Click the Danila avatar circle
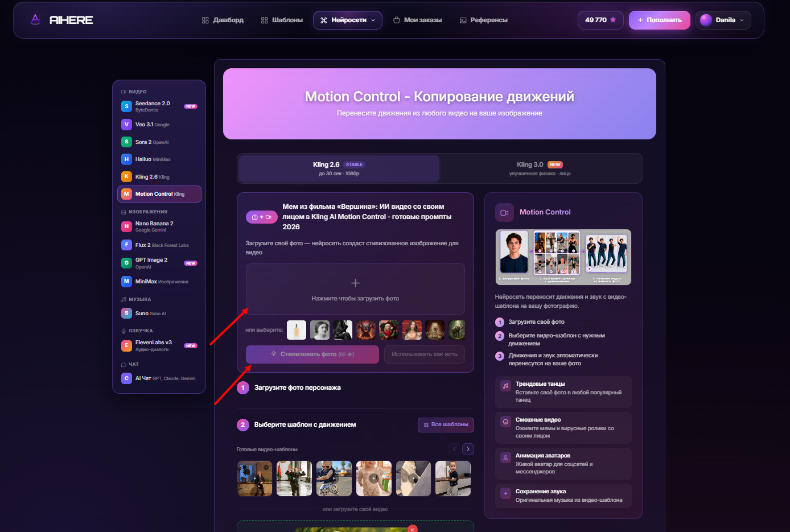 (706, 20)
